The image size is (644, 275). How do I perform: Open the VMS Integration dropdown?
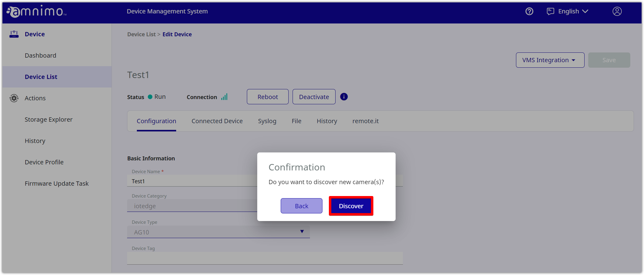[x=550, y=60]
